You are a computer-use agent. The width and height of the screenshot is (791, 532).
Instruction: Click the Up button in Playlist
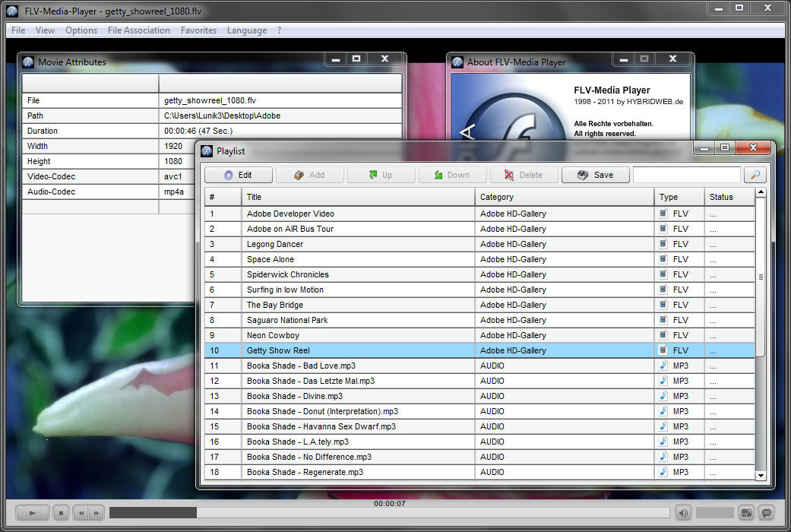(381, 175)
